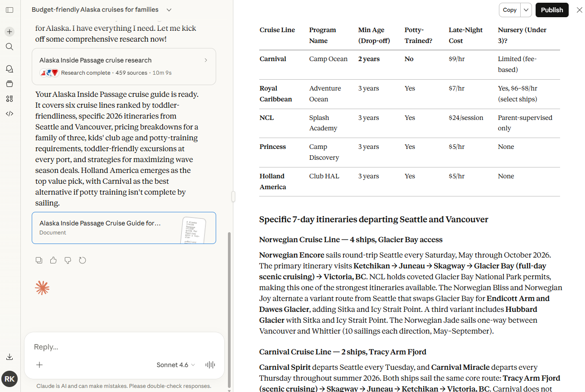Click the Cruise Line column header

coord(277,30)
